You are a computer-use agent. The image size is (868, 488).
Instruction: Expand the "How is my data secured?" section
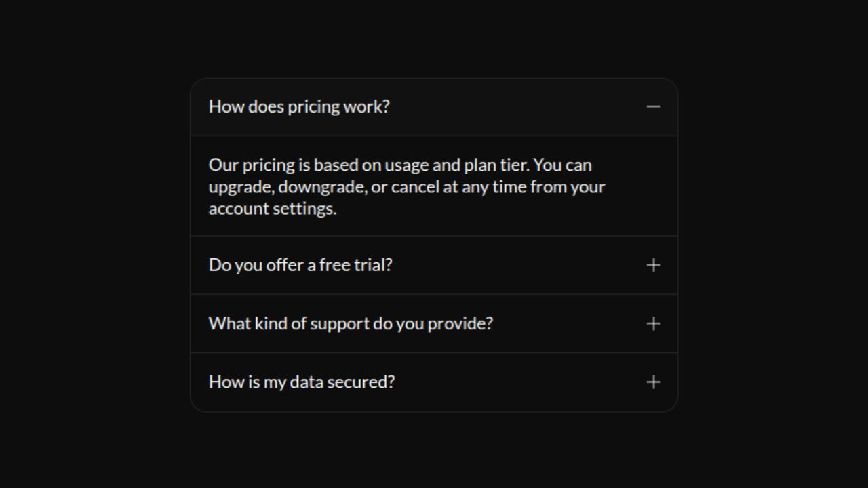[x=302, y=382]
